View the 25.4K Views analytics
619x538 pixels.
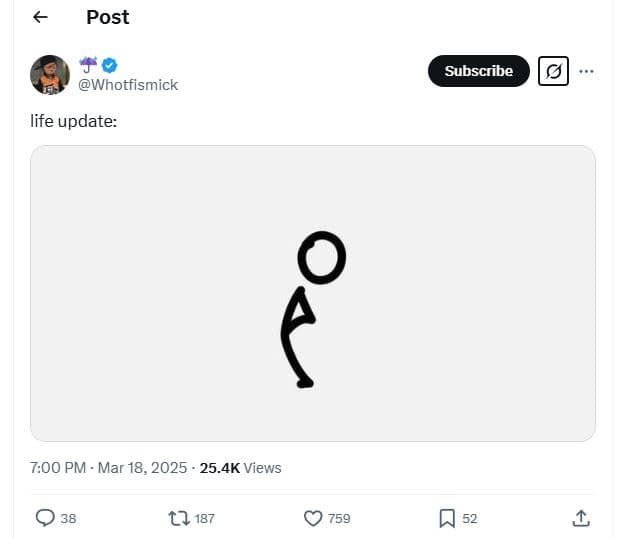pos(241,467)
